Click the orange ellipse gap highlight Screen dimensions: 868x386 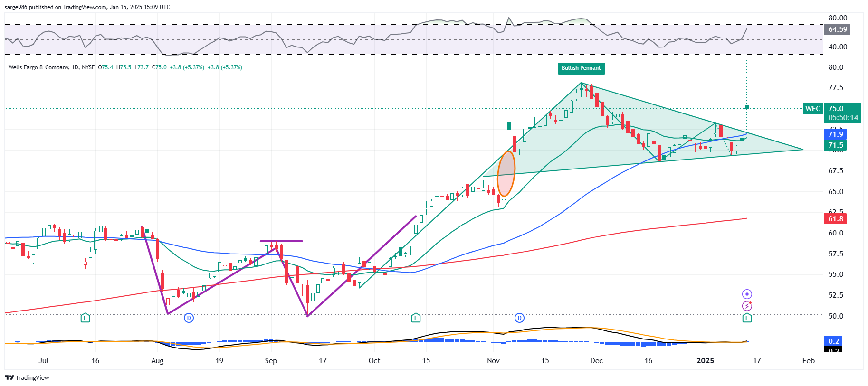pyautogui.click(x=506, y=174)
